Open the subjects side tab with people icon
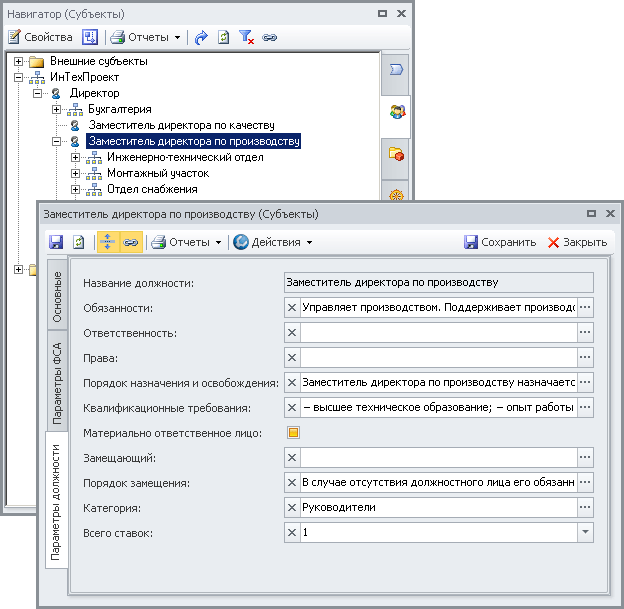The image size is (624, 609). [397, 111]
